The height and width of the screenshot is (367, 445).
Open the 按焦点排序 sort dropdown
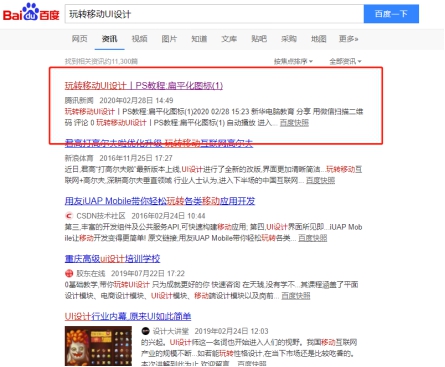click(x=293, y=61)
